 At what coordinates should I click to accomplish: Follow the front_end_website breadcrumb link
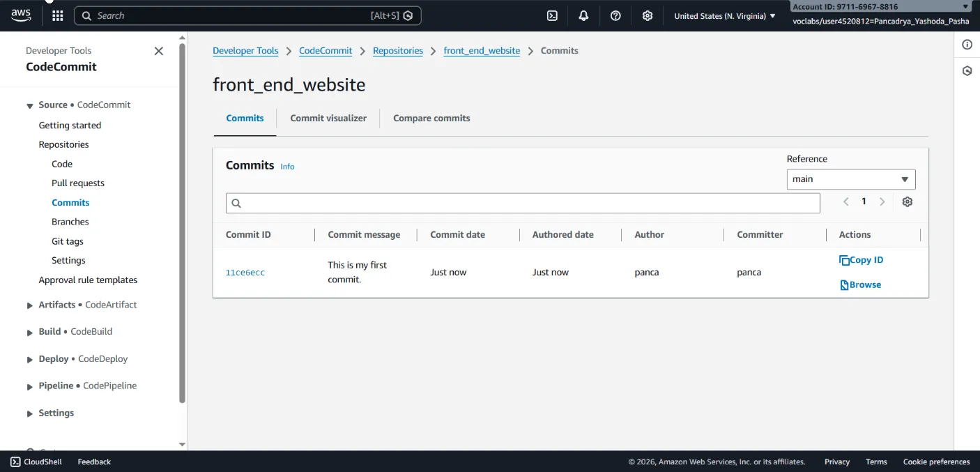coord(482,51)
